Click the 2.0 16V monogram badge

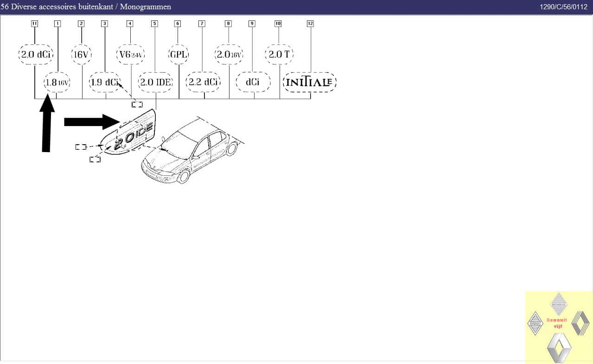[x=229, y=54]
